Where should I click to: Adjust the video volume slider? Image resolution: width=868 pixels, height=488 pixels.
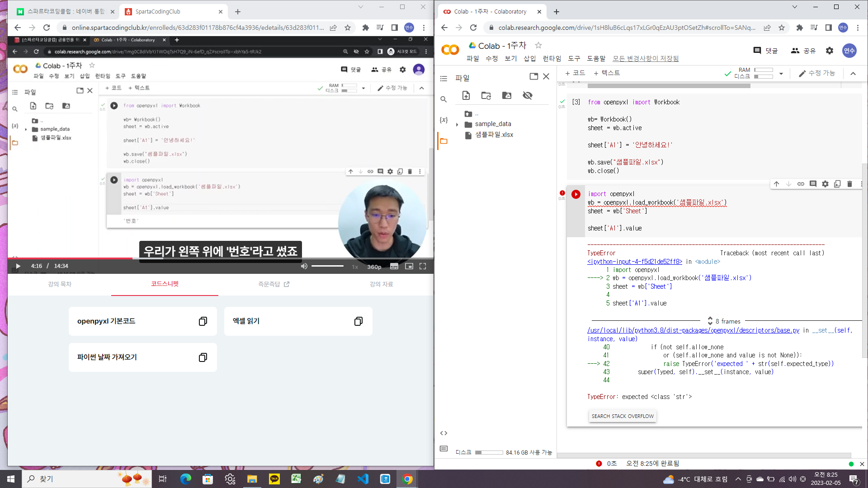pos(328,266)
